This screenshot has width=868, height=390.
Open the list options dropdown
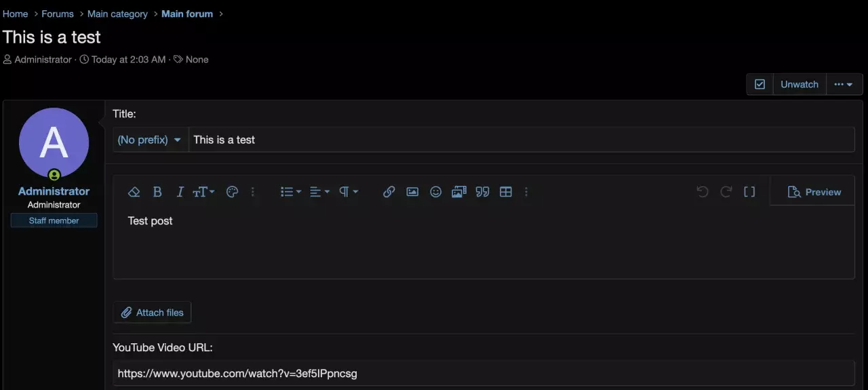click(291, 192)
